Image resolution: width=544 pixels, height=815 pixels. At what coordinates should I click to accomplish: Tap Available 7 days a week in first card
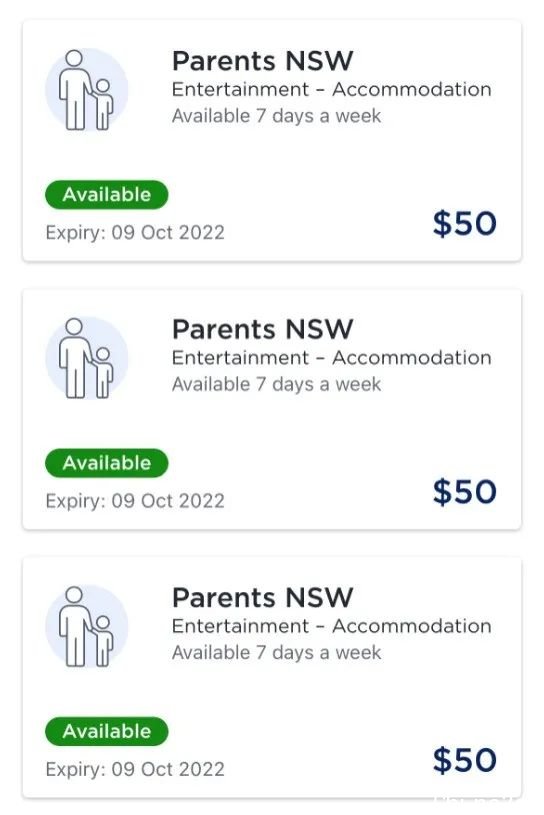(276, 116)
